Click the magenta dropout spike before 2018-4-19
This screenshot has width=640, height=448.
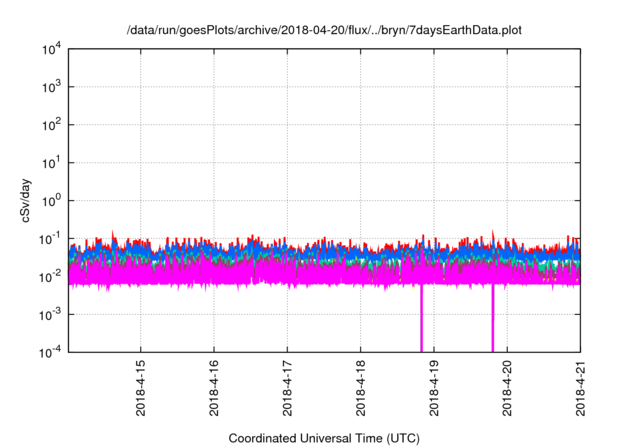pos(422,318)
